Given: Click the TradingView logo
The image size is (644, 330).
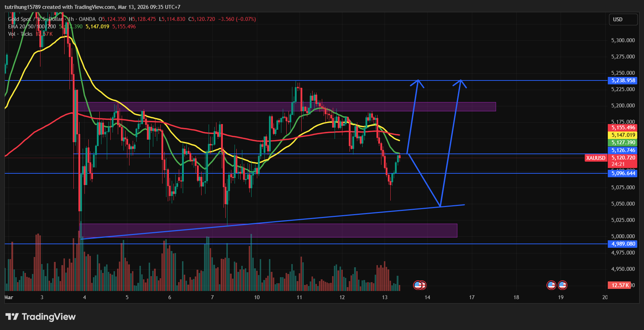Looking at the screenshot, I should (x=40, y=317).
